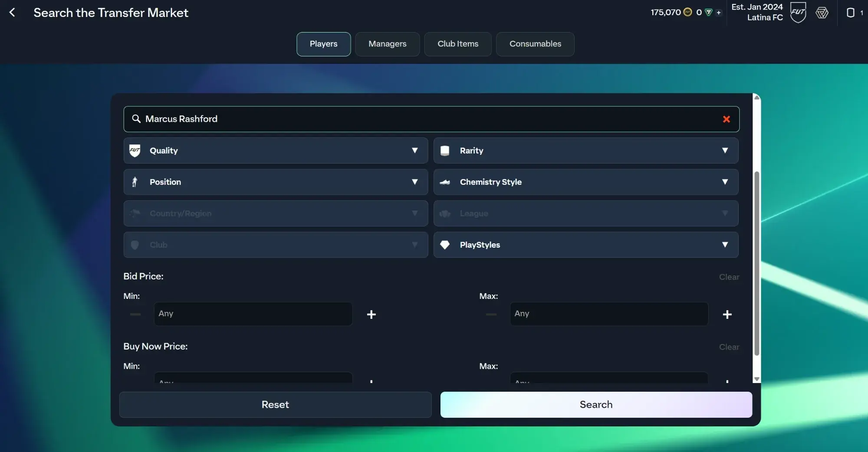Click the filter panel scrollbar thumb
The height and width of the screenshot is (452, 868).
[x=757, y=264]
